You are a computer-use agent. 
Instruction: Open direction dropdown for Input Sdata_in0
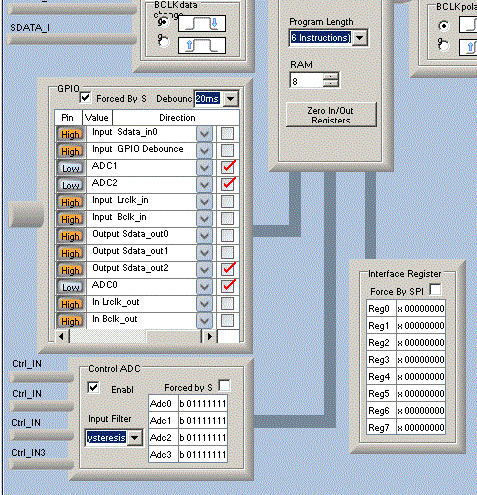click(x=204, y=134)
